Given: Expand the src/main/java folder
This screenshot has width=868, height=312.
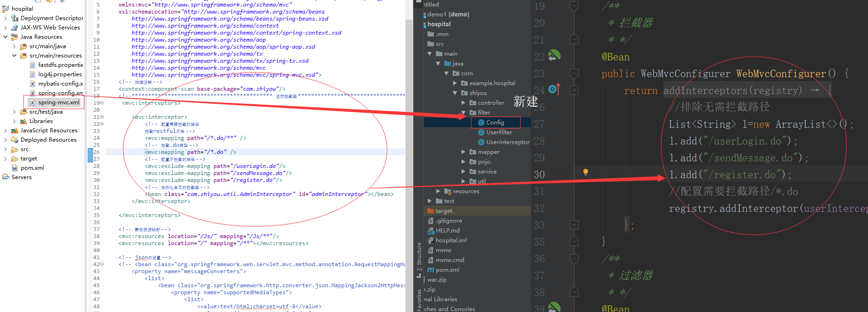Looking at the screenshot, I should 14,46.
